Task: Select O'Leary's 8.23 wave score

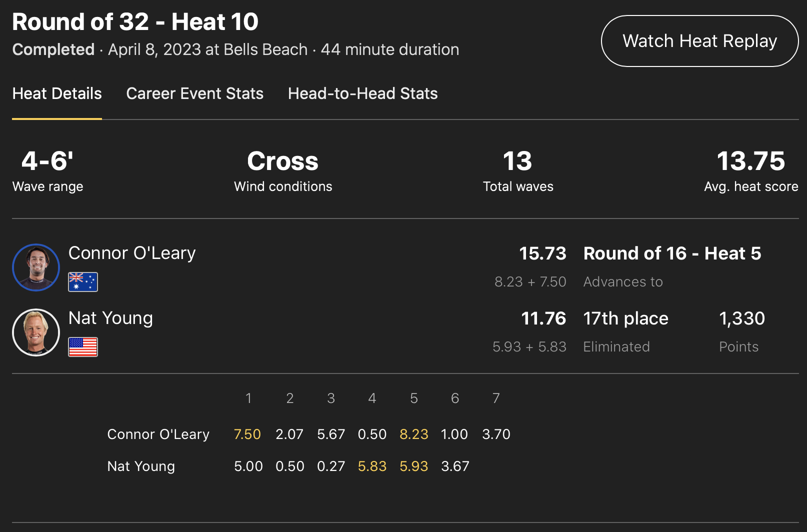Action: click(x=413, y=434)
